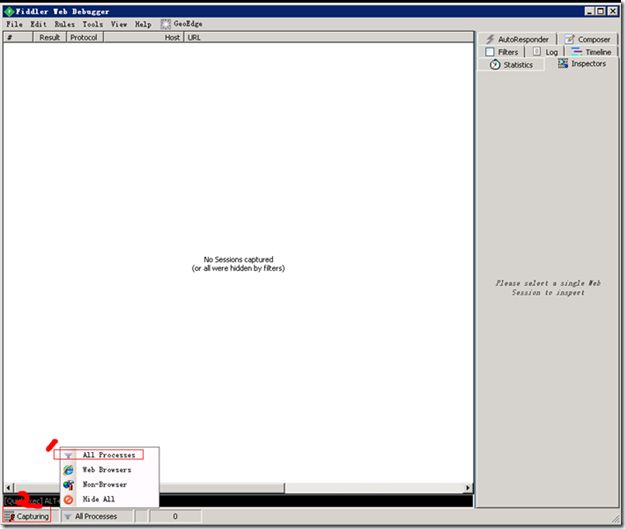Click the Fiddler diamond logo in title bar
The width and height of the screenshot is (625, 529).
tap(9, 12)
